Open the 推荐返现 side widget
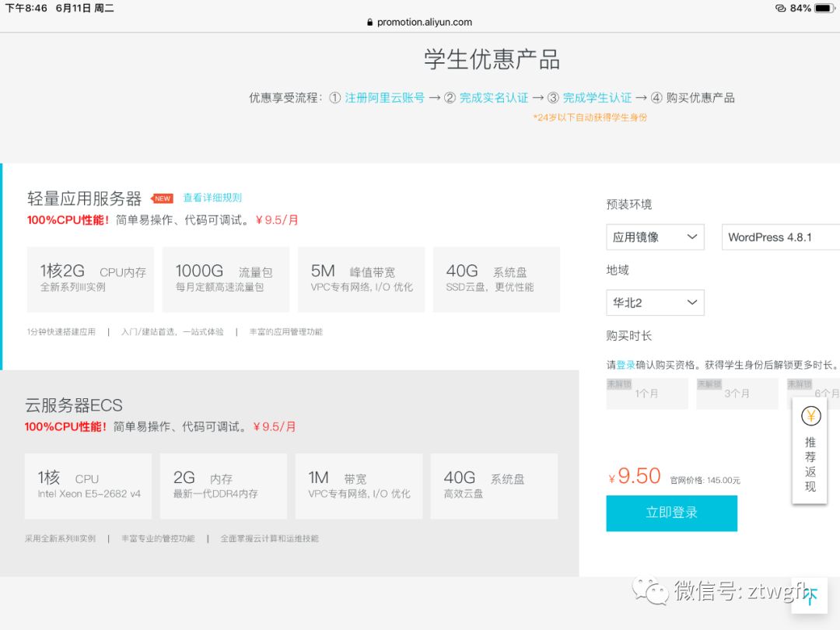The width and height of the screenshot is (840, 630). (x=810, y=450)
